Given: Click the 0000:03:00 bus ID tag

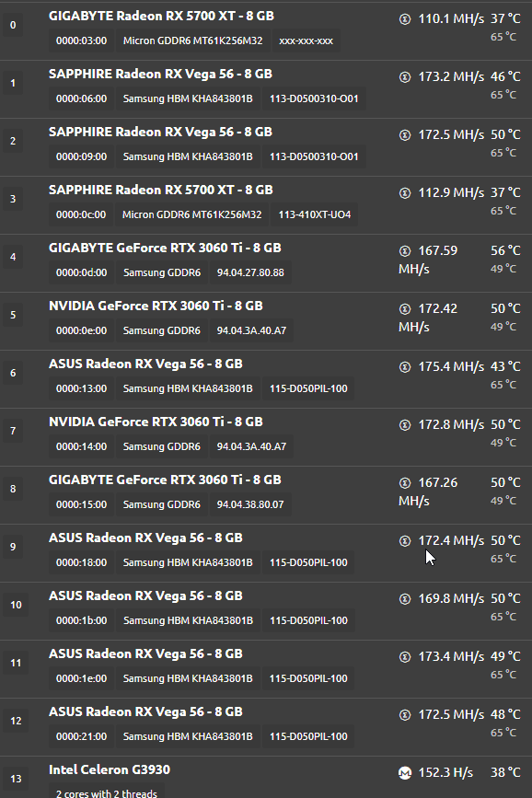Looking at the screenshot, I should [81, 40].
